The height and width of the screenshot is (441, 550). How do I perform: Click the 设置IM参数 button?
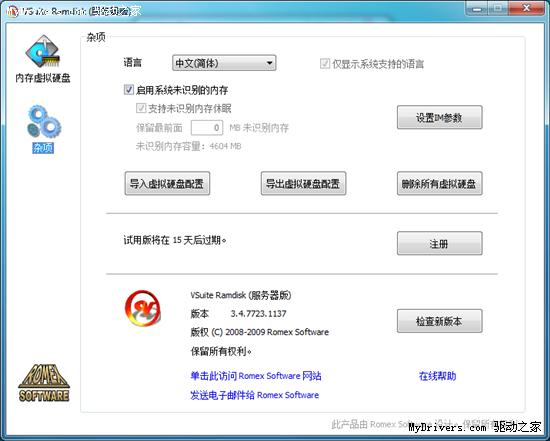440,118
